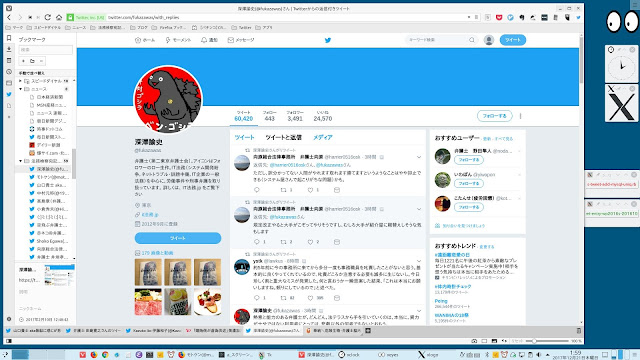The width and height of the screenshot is (640, 360).
Task: Open the History panel icon in side strip
Action: [x=9, y=72]
